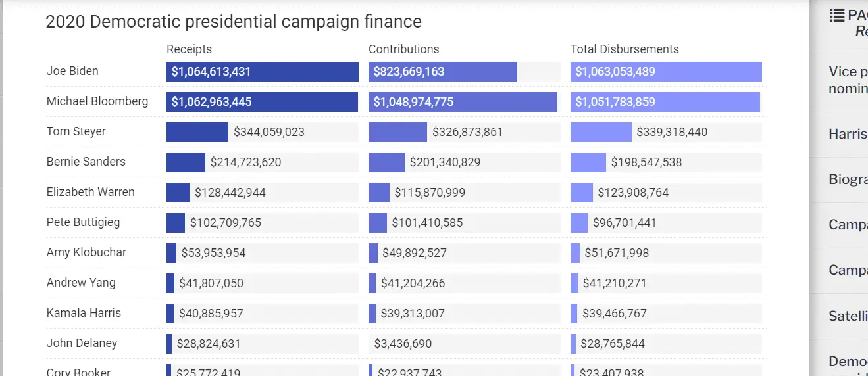Select Kamala Harris' $39,466,767 disbursements bar
868x376 pixels.
pos(574,314)
